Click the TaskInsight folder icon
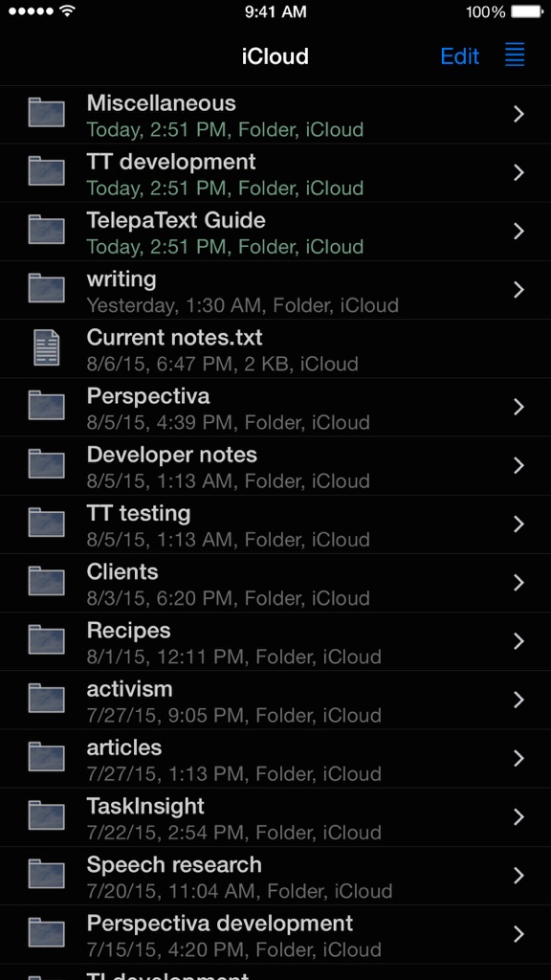The height and width of the screenshot is (980, 551). click(46, 815)
